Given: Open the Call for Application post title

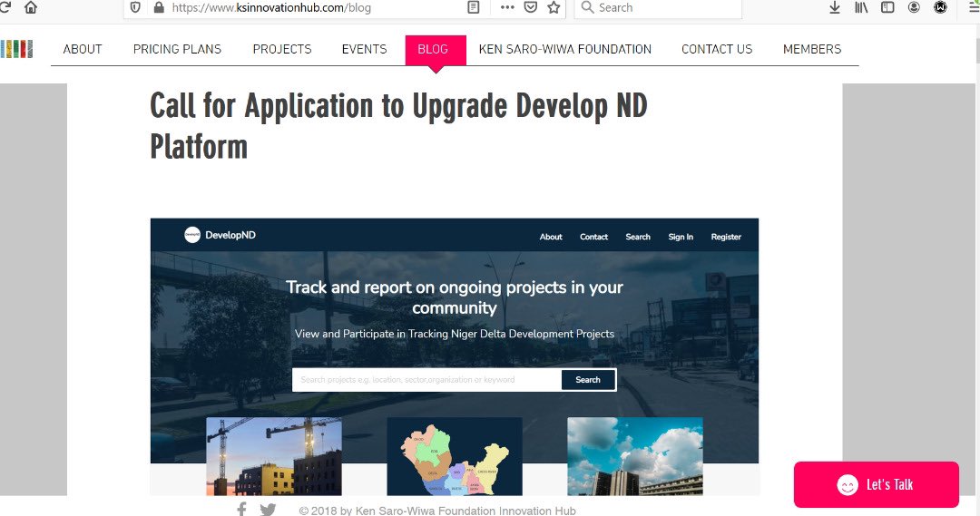Looking at the screenshot, I should 398,125.
